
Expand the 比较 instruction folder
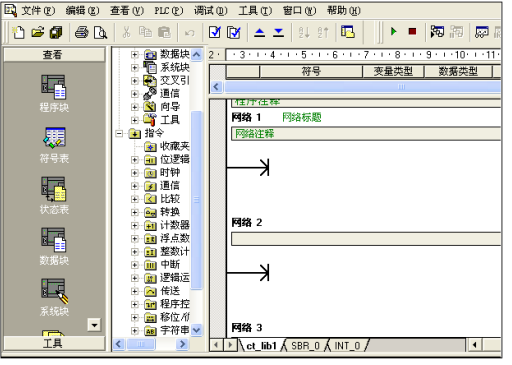(134, 199)
